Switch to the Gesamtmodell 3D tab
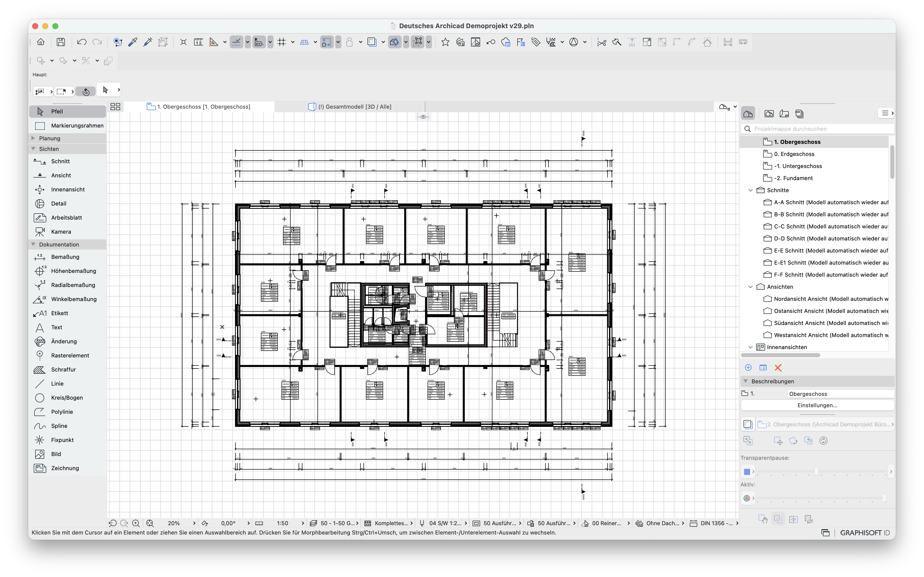 click(x=350, y=107)
